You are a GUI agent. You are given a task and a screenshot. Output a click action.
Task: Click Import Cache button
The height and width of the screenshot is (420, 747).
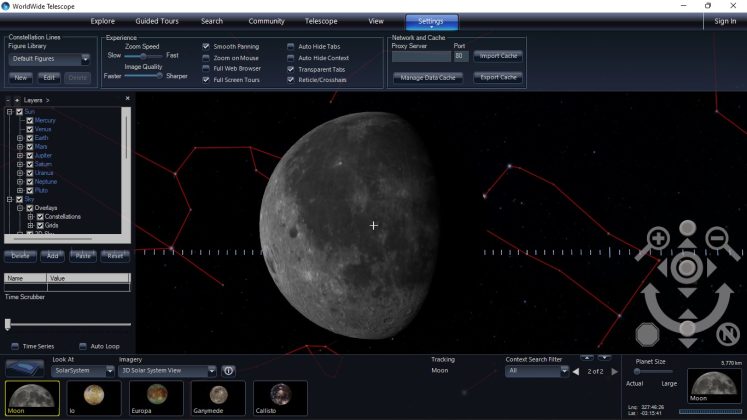(x=498, y=56)
